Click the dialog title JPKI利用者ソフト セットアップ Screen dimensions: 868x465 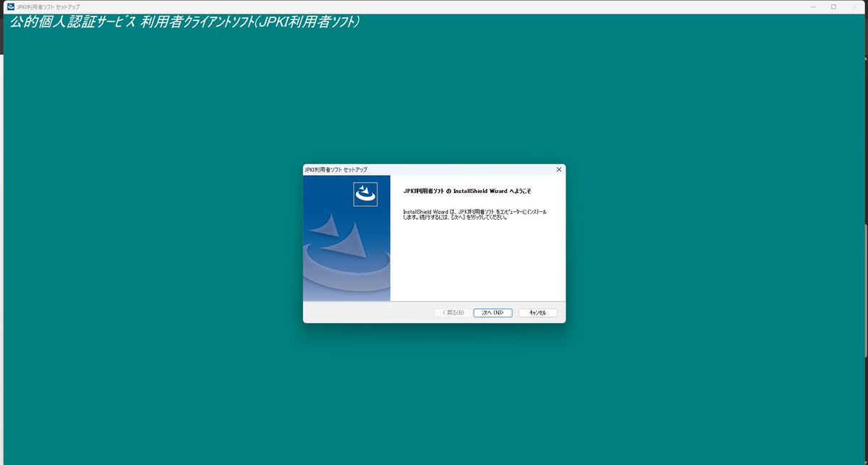pos(336,169)
